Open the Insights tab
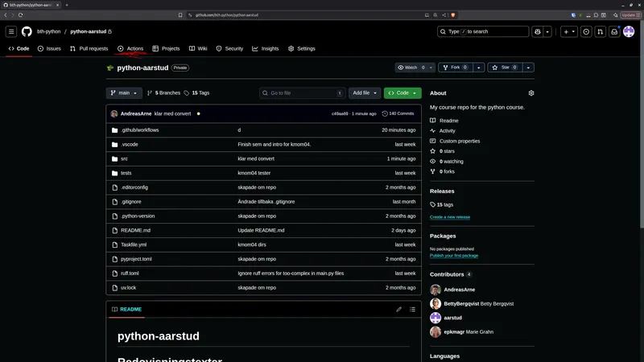 266,48
